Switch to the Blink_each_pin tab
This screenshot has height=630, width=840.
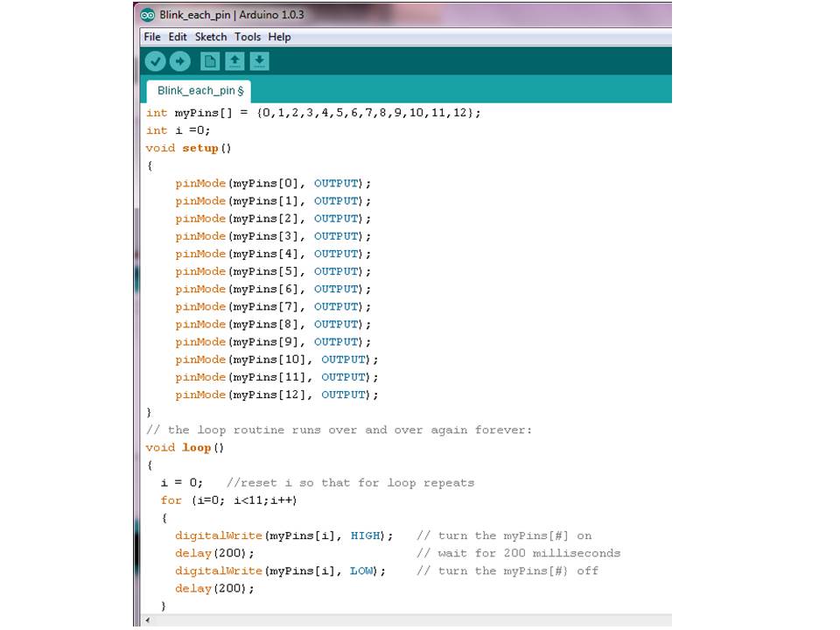(x=192, y=90)
